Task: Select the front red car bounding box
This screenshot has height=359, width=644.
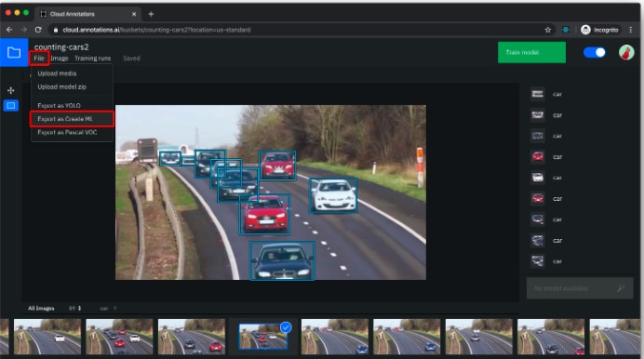Action: 265,215
